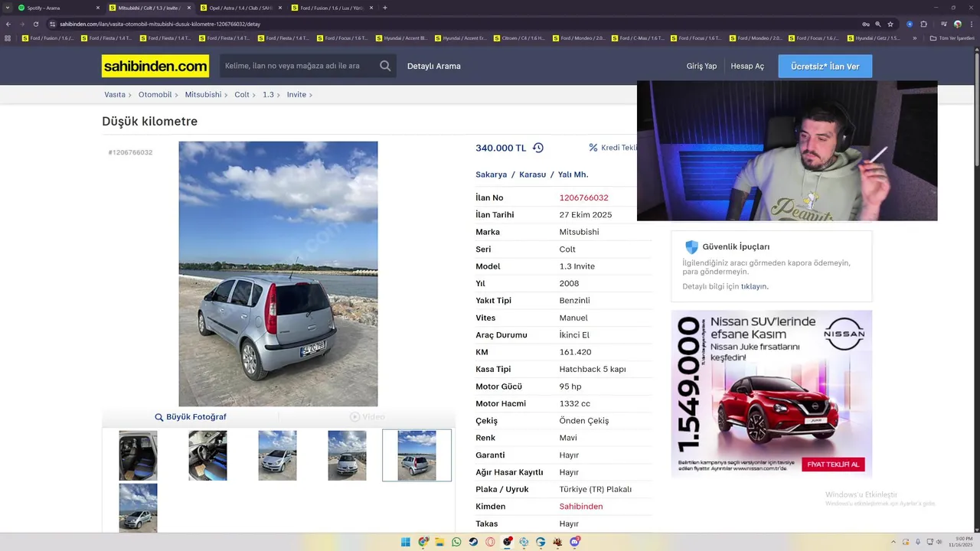Viewport: 980px width, 551px height.
Task: Open Mitsubishi in the breadcrumb
Action: (203, 95)
